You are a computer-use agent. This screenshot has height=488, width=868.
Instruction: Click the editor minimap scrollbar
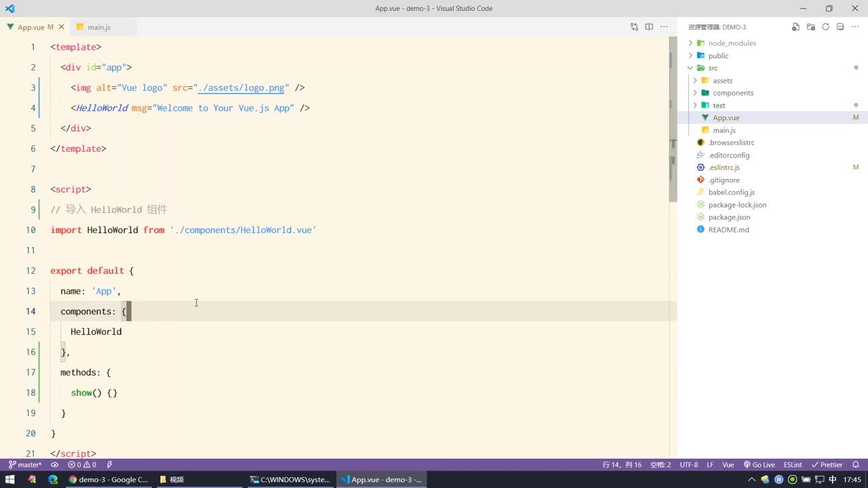coord(673,120)
